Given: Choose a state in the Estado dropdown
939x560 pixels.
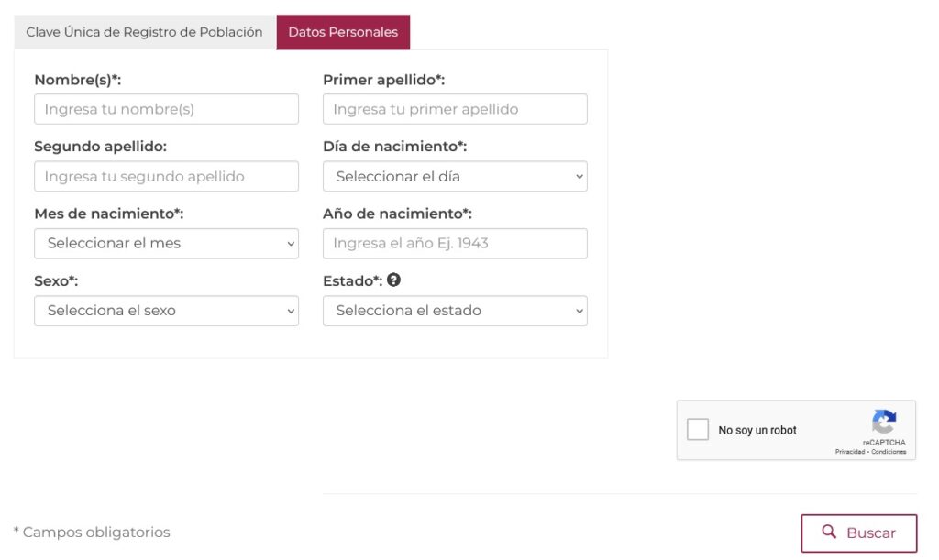Looking at the screenshot, I should 455,311.
